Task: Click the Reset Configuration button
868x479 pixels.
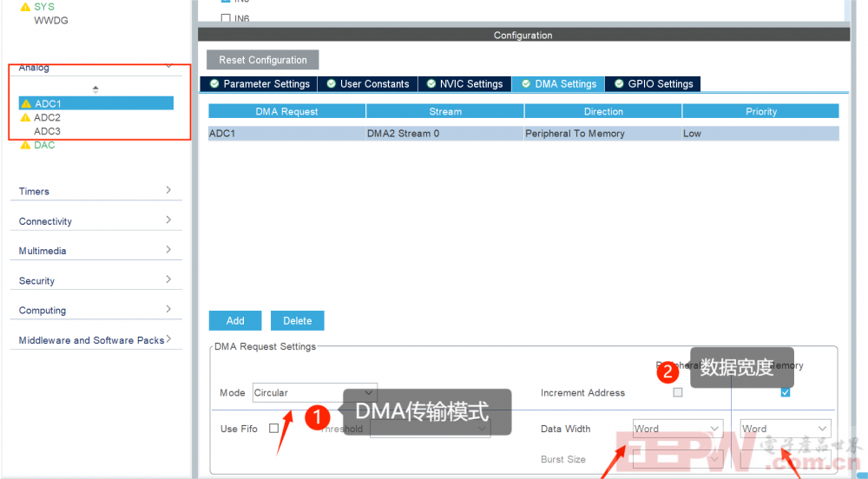Action: point(262,60)
